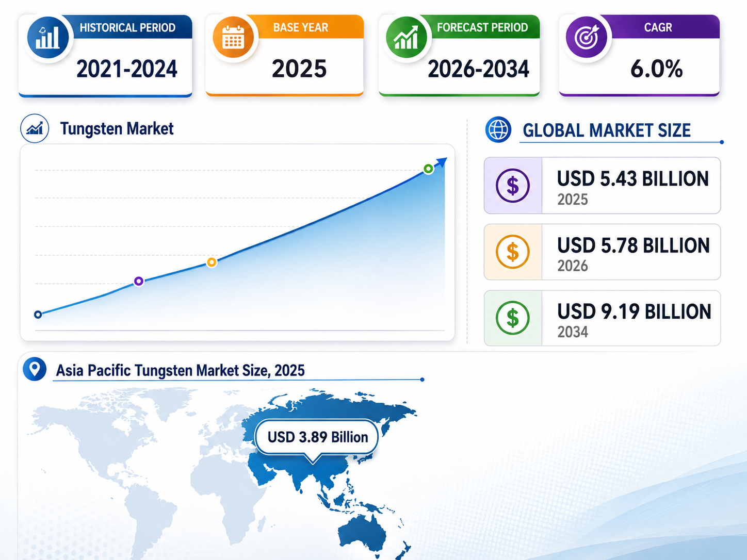Click the purple dollar icon for 2025
This screenshot has width=747, height=560.
[513, 185]
